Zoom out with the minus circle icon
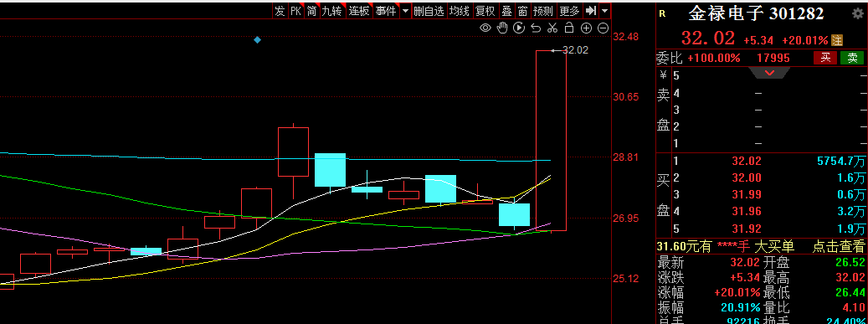868x324 pixels. point(603,28)
